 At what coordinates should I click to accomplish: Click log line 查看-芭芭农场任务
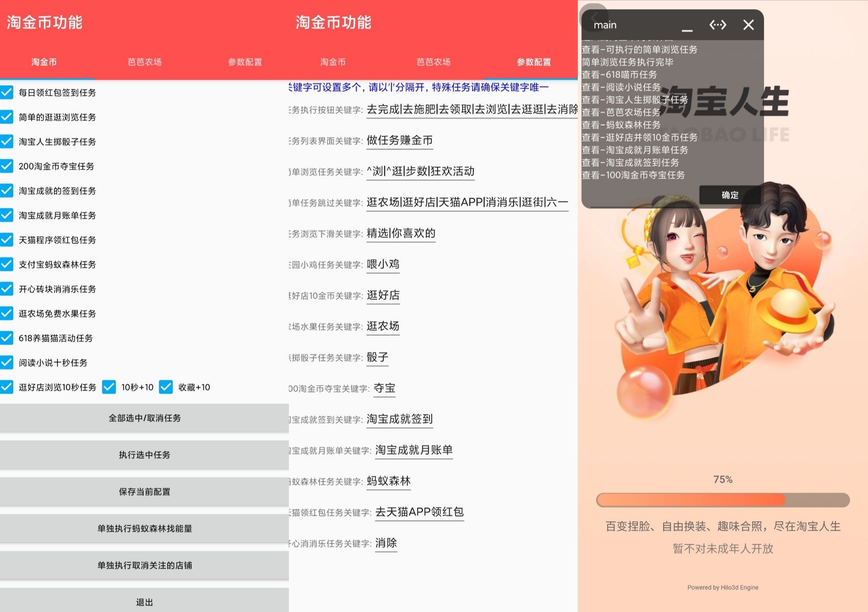coord(621,112)
